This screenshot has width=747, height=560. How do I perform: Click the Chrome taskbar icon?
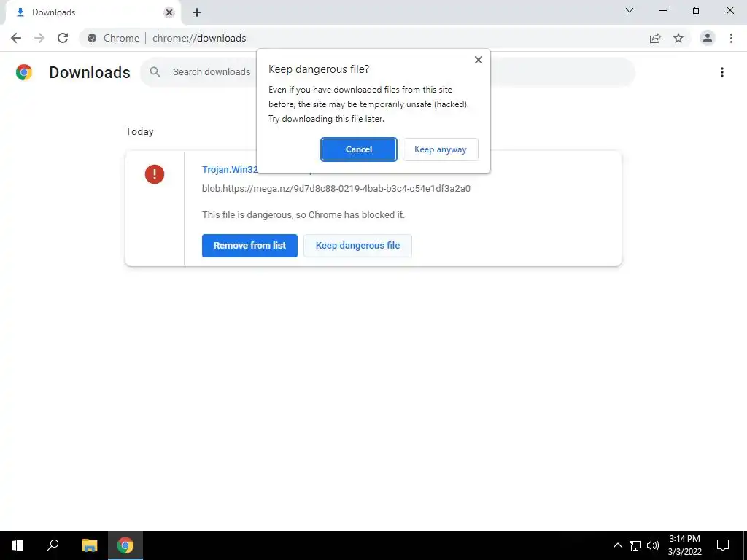(125, 545)
